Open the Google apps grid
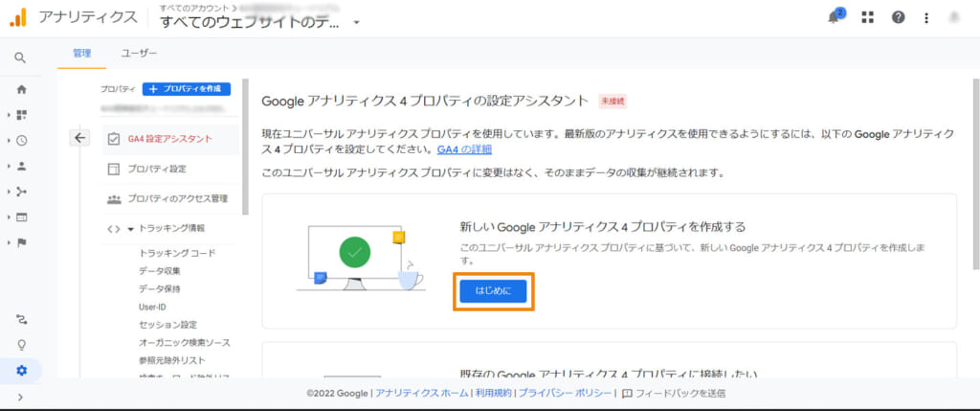The height and width of the screenshot is (411, 980). coord(867,17)
